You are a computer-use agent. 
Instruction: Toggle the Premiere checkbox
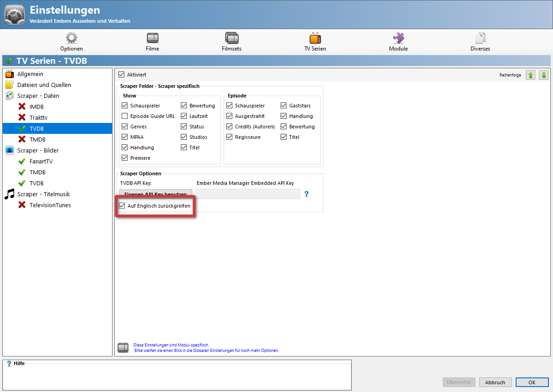click(x=125, y=158)
